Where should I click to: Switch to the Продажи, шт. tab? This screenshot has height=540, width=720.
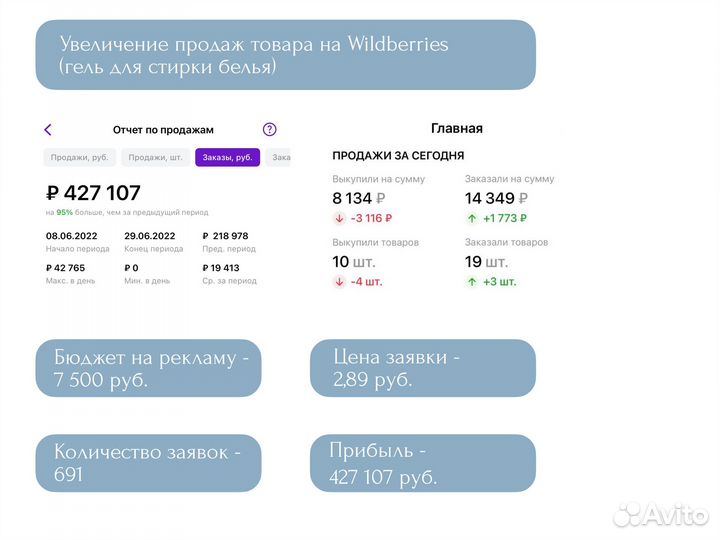coord(156,158)
